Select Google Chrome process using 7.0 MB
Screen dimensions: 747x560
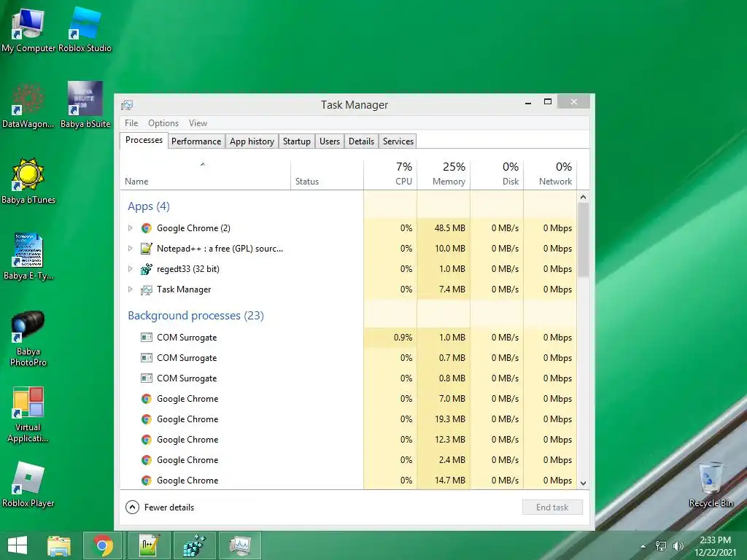(349, 399)
